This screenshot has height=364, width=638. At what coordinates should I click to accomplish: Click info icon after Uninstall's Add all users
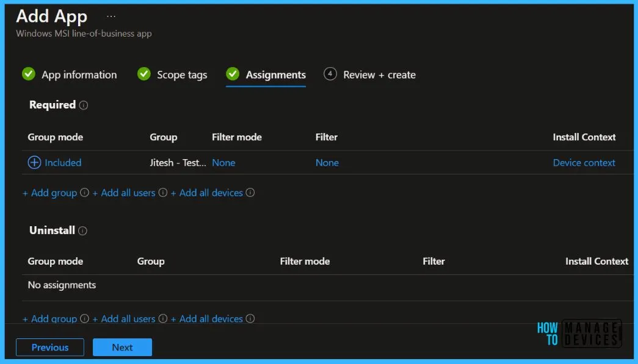tap(163, 318)
